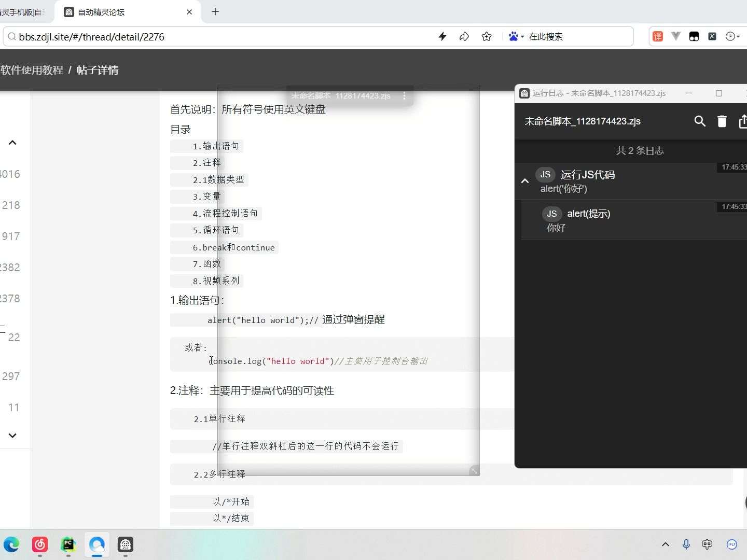Click the active blue browser taskbar icon
This screenshot has height=560, width=747.
point(97,544)
